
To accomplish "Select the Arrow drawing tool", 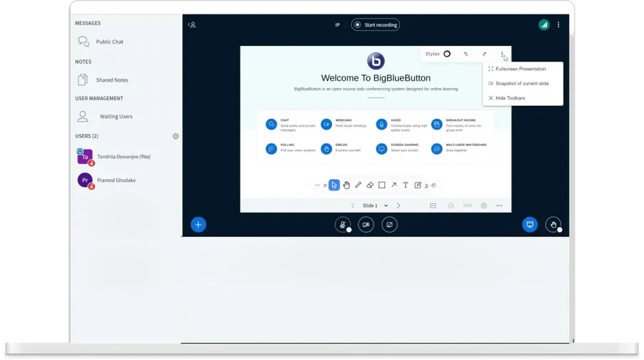I will point(394,185).
